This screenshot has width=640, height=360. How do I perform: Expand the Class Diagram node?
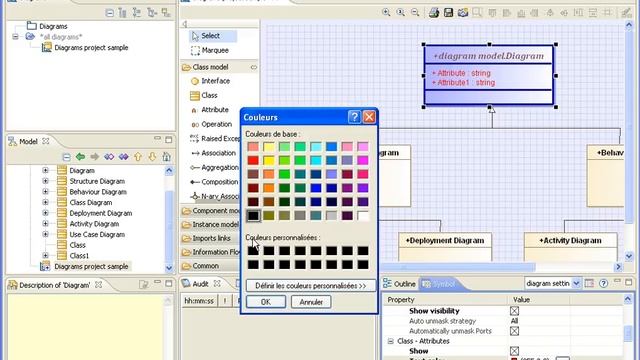click(x=45, y=202)
